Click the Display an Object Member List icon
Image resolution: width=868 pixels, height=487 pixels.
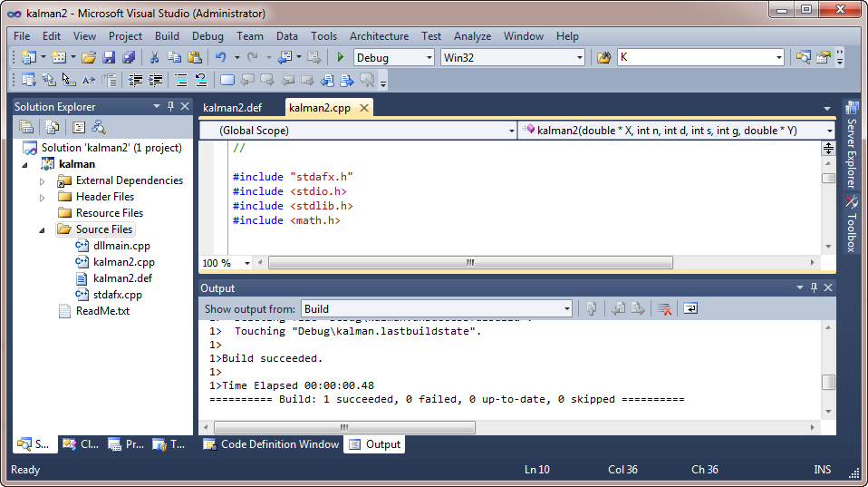(x=28, y=81)
